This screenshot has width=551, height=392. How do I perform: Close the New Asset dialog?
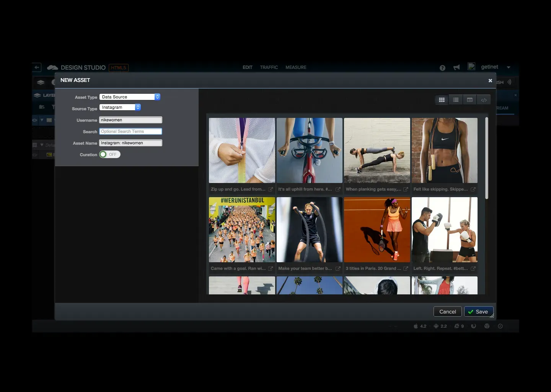(490, 80)
